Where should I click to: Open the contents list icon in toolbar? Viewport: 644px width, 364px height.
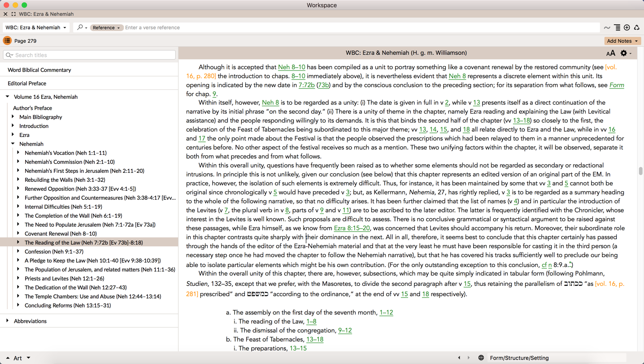coord(617,28)
